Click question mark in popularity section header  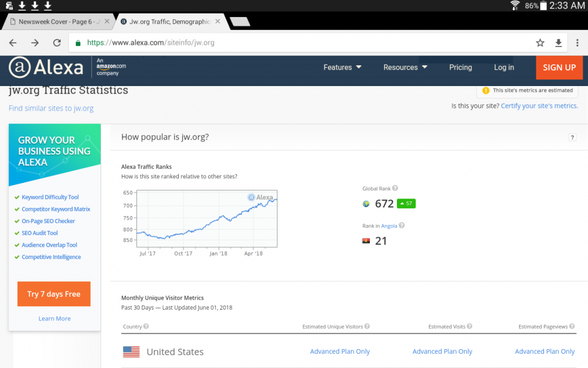coord(572,137)
